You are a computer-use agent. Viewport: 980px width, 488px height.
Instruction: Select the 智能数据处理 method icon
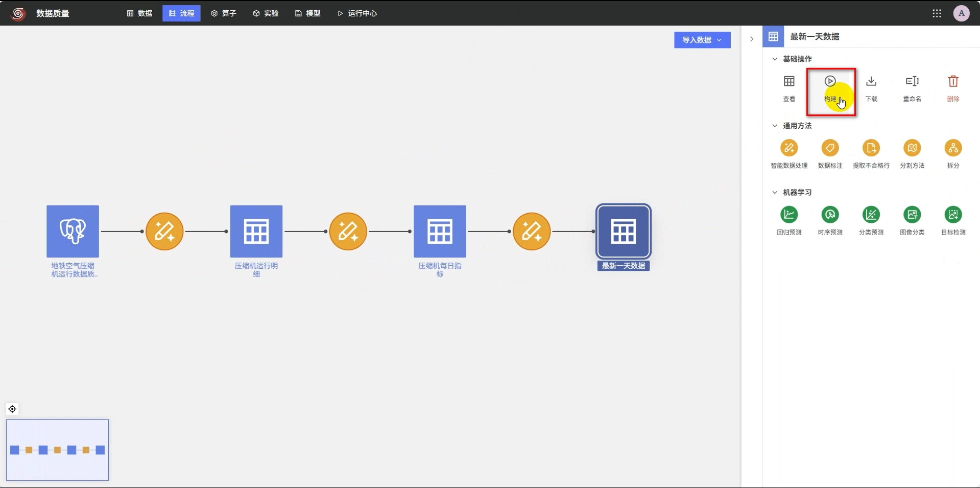[789, 148]
